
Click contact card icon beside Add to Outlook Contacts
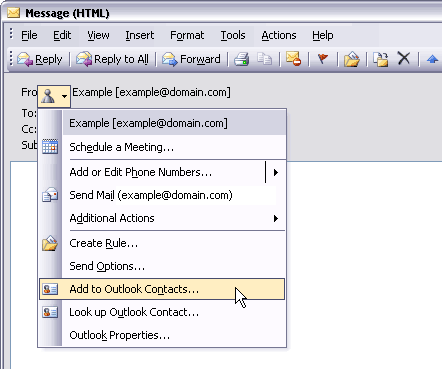50,289
